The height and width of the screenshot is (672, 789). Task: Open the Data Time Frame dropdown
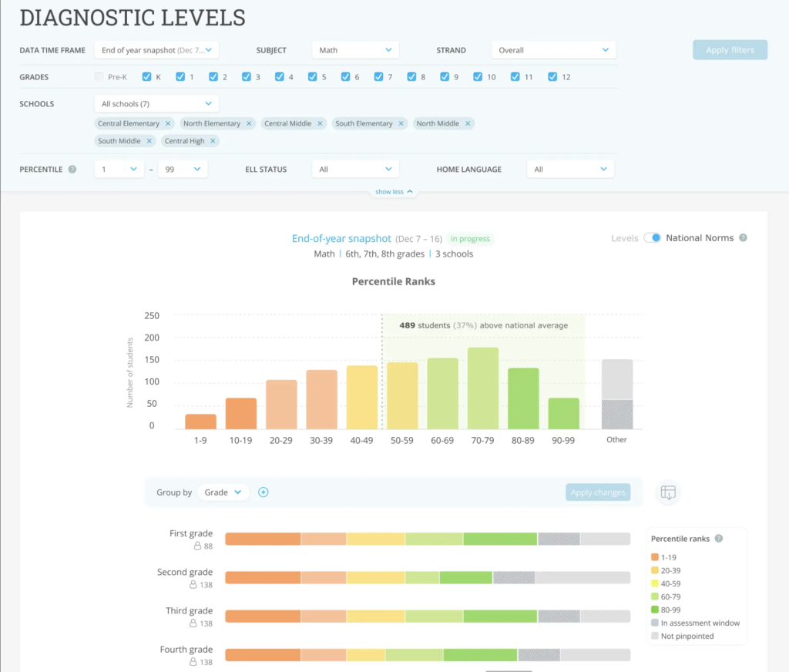[156, 50]
